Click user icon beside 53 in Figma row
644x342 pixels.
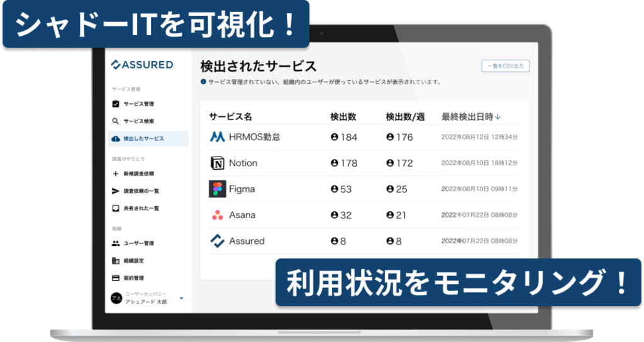335,189
